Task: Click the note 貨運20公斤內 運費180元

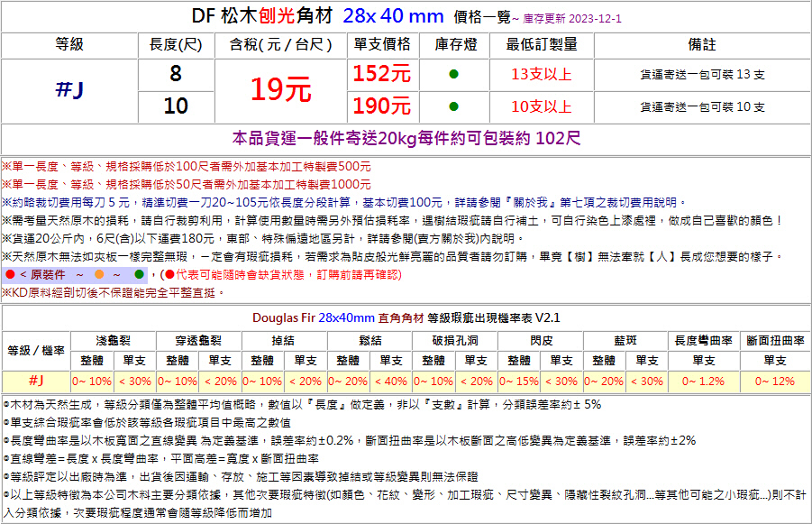Action: [x=264, y=239]
